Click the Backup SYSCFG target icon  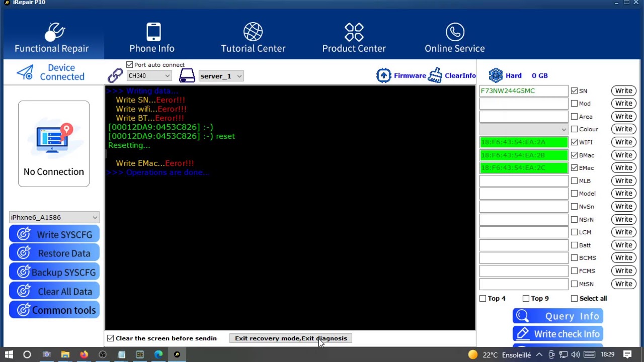[24, 272]
